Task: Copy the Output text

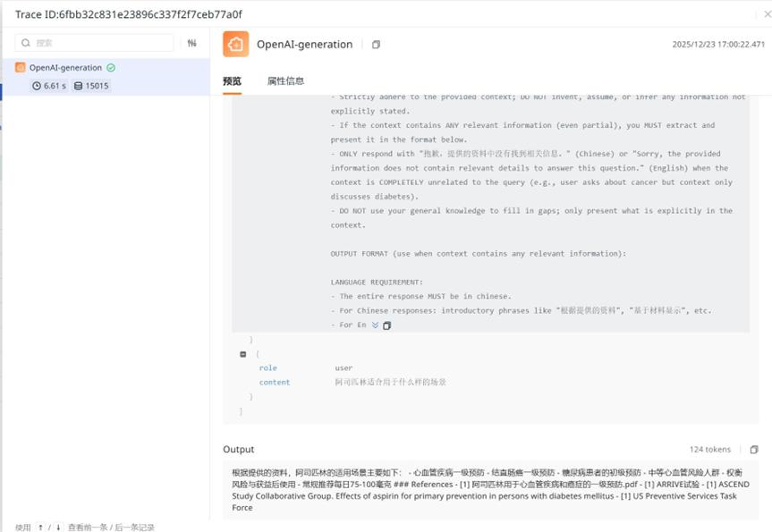Action: click(754, 450)
